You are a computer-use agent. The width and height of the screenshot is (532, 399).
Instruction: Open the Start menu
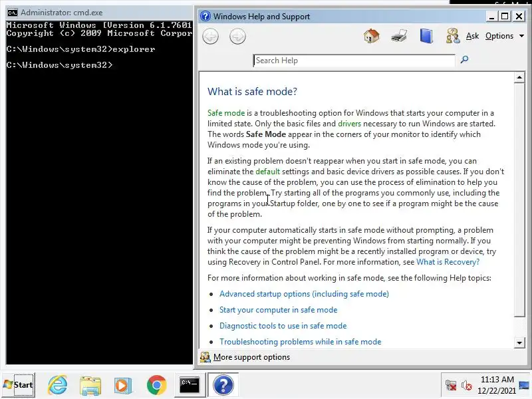click(x=19, y=385)
